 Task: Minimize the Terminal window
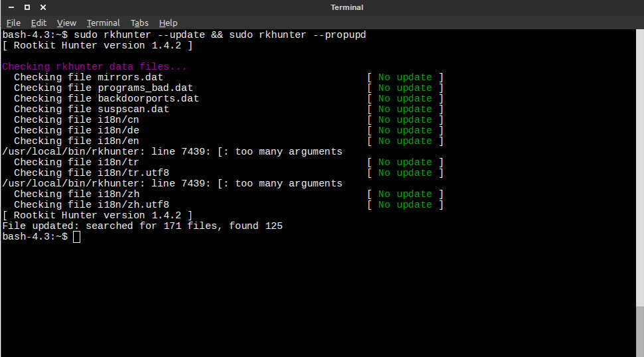(11, 7)
